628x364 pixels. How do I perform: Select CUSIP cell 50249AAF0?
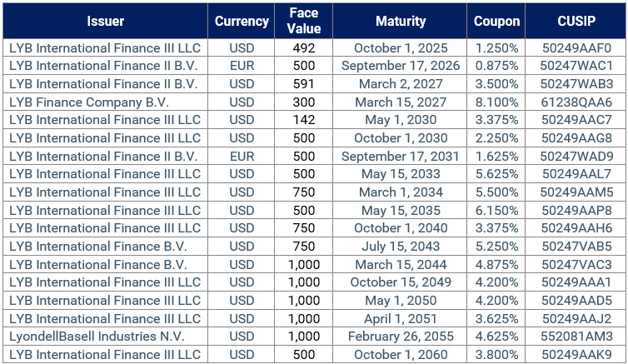576,47
